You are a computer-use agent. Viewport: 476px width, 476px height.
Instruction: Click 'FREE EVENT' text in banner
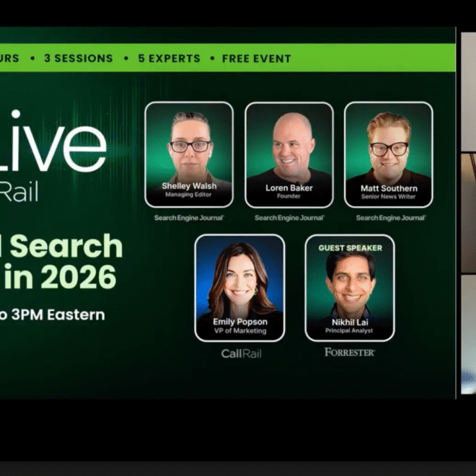pyautogui.click(x=257, y=58)
